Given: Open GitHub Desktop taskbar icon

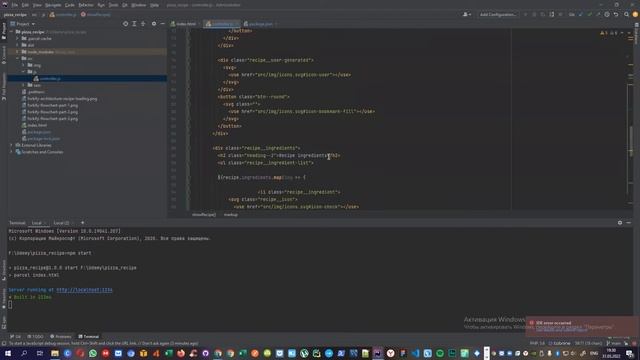Looking at the screenshot, I should (205, 353).
